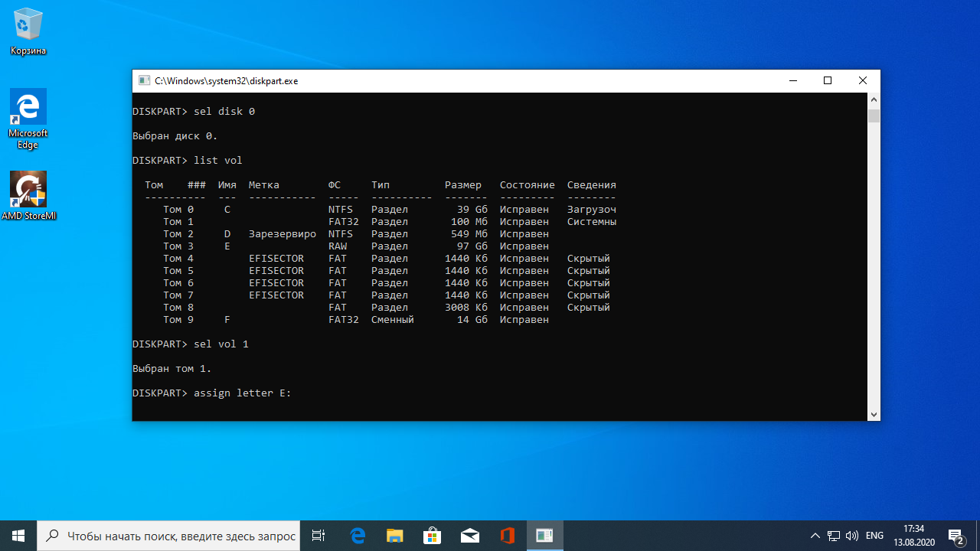The image size is (980, 551).
Task: Open Microsoft Store from the taskbar
Action: [432, 536]
